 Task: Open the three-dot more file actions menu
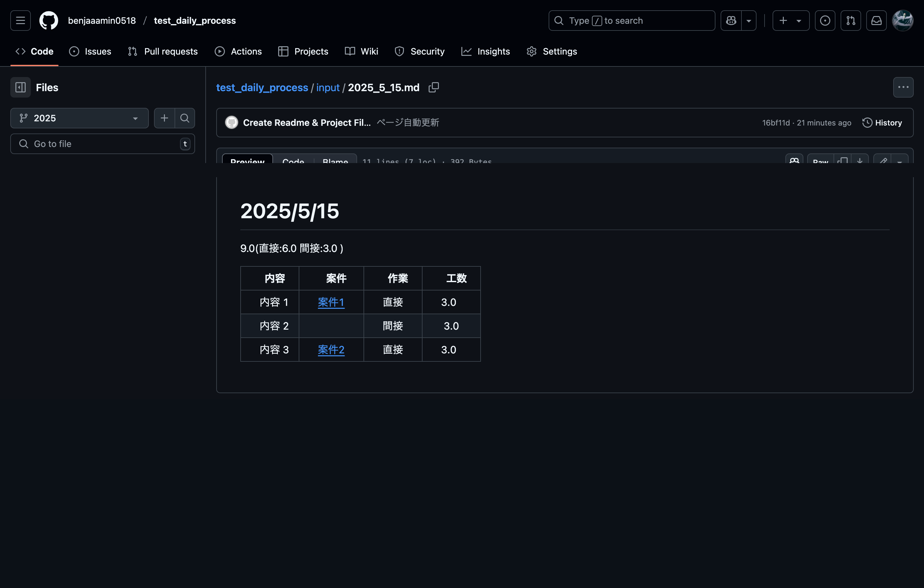903,88
